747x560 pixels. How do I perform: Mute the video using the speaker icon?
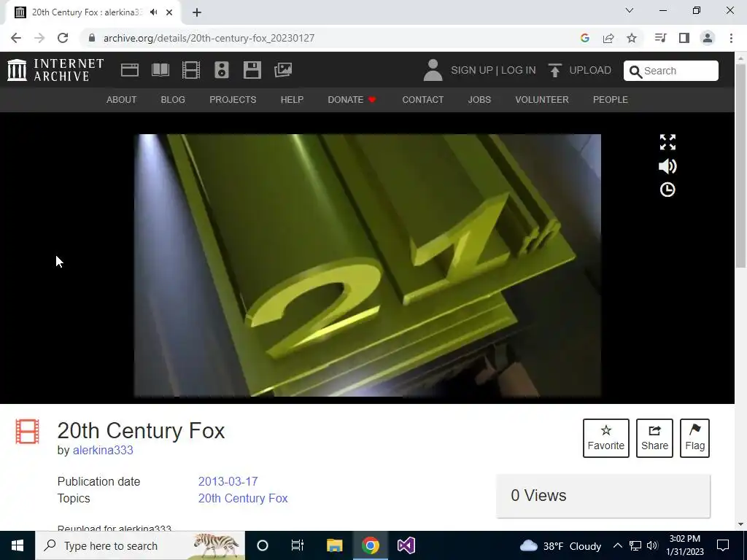tap(667, 166)
